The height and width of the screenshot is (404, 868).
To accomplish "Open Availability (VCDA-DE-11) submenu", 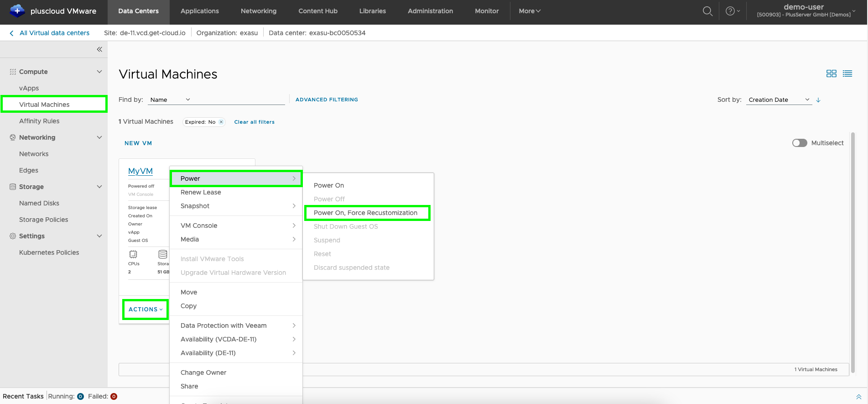I will point(236,339).
